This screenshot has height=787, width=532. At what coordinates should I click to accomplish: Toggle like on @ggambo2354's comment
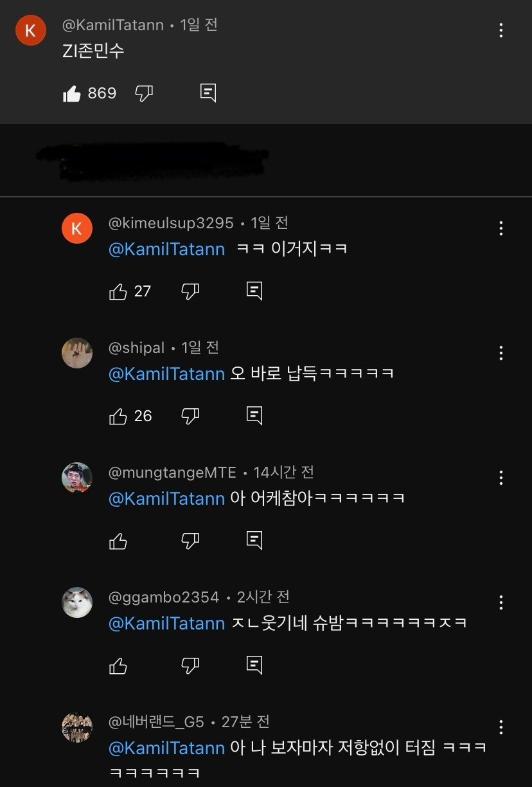point(119,666)
